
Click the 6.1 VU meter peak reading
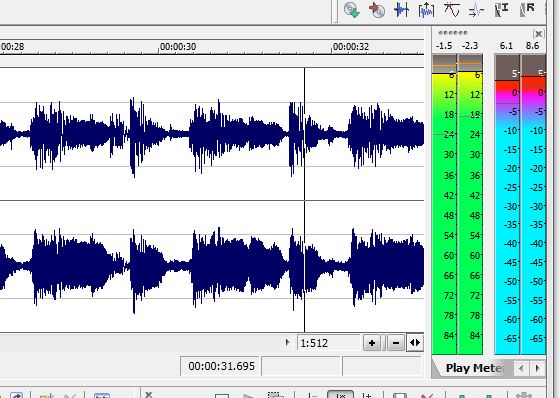click(506, 46)
